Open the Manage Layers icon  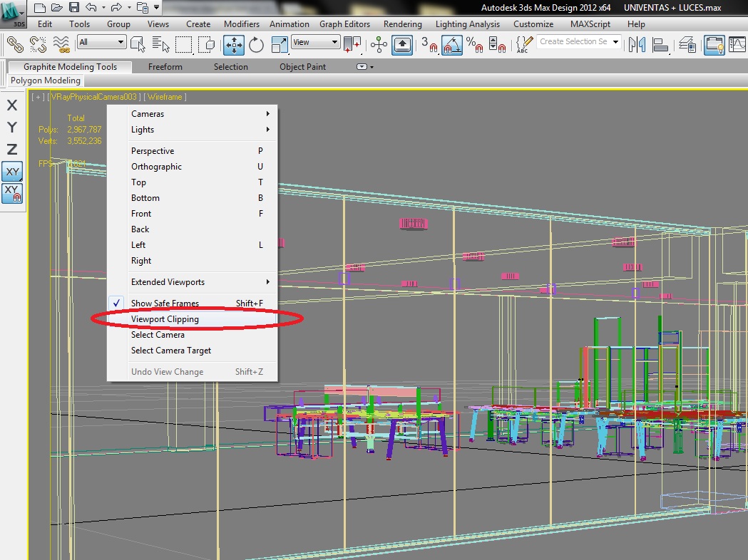(x=687, y=45)
